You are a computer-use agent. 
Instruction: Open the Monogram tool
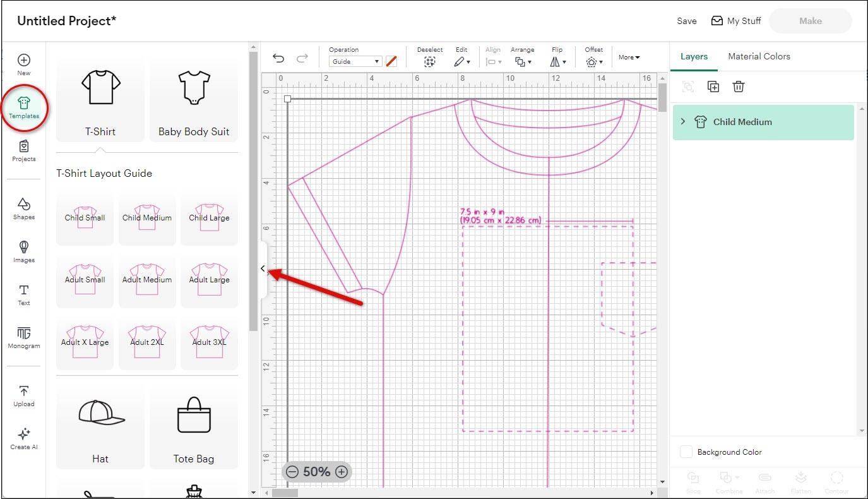23,337
